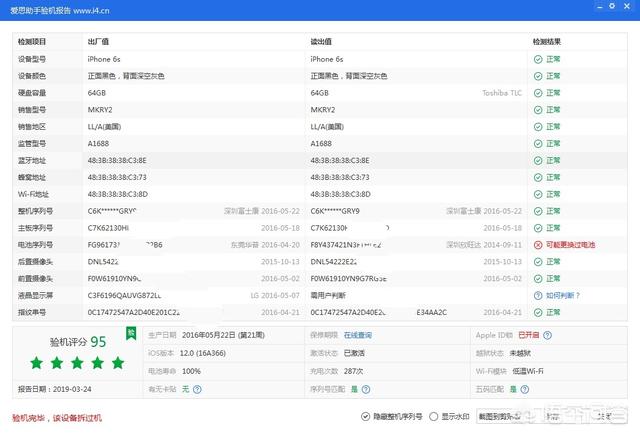Select the Toshiba TLC label
This screenshot has width=640, height=436.
(502, 93)
